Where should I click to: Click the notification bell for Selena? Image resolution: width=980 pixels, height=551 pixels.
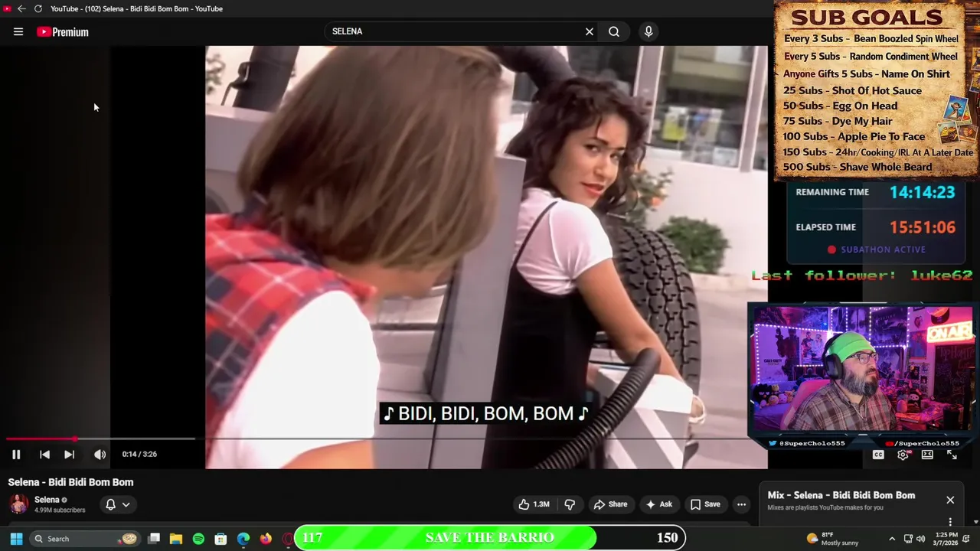point(110,504)
